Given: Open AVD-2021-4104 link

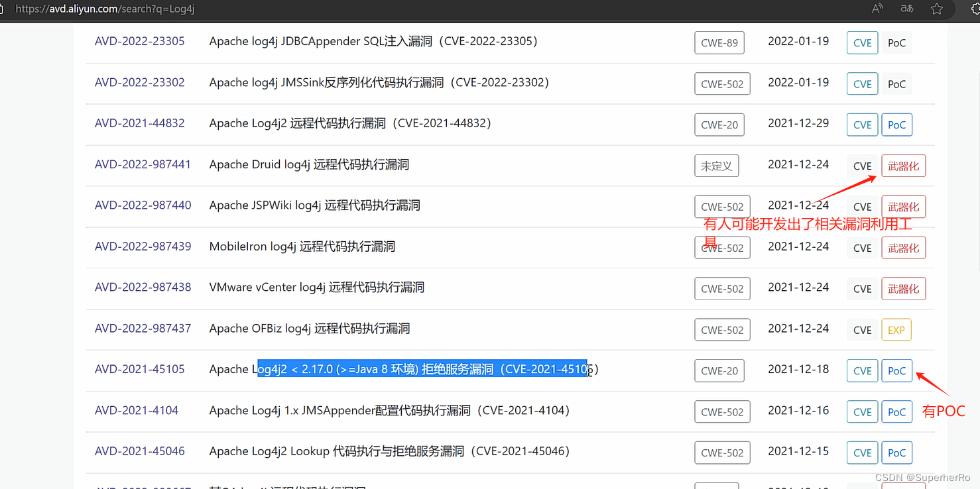Looking at the screenshot, I should click(137, 410).
